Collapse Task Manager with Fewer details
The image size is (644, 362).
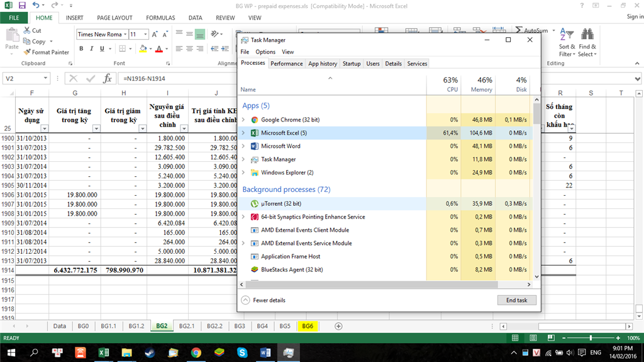(x=264, y=300)
